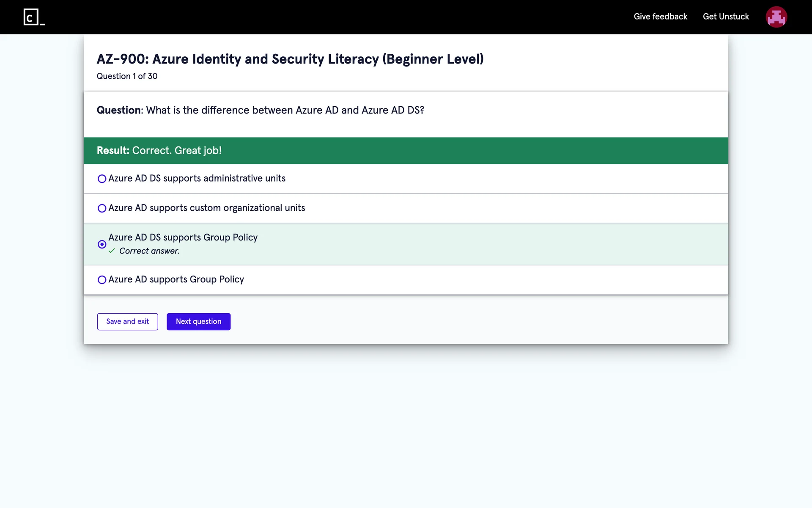Viewport: 812px width, 508px height.
Task: Select radio for Azure AD custom organizational units
Action: coord(102,208)
